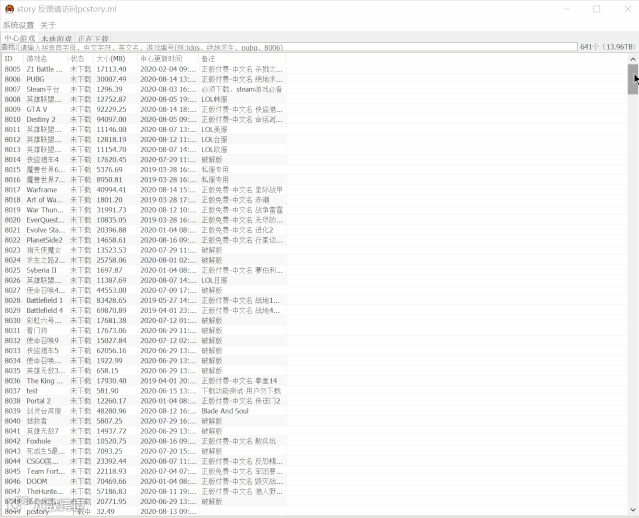Select the PUBG game row
The height and width of the screenshot is (518, 639).
coord(144,79)
